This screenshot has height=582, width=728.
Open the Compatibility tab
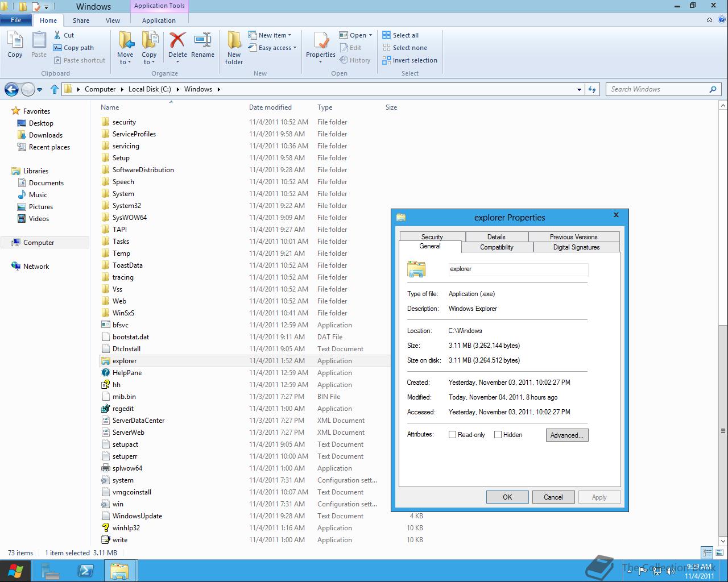(x=497, y=247)
